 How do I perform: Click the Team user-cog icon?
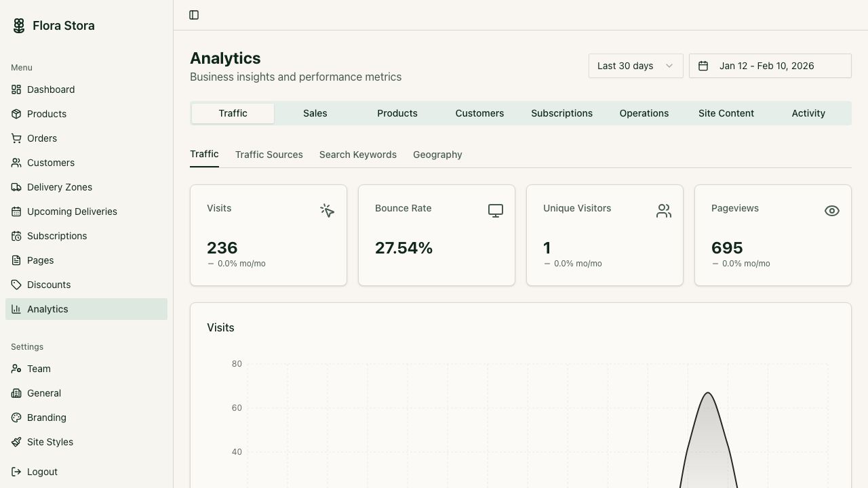[16, 369]
